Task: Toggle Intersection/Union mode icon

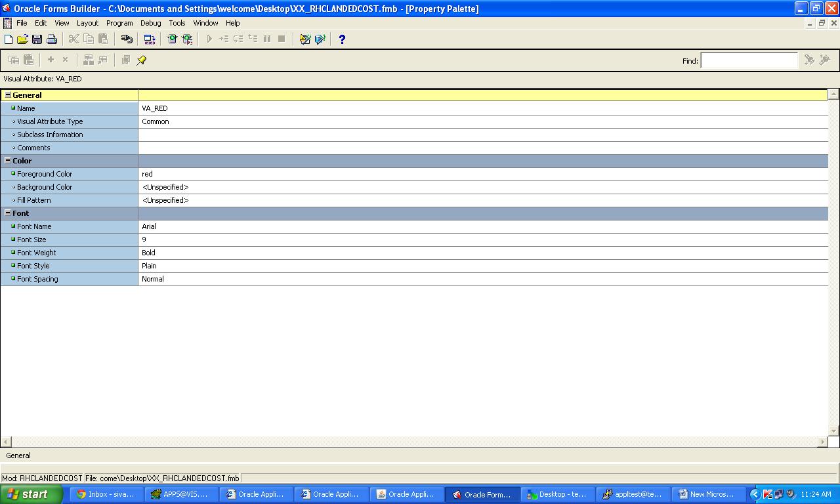Action: coord(126,60)
